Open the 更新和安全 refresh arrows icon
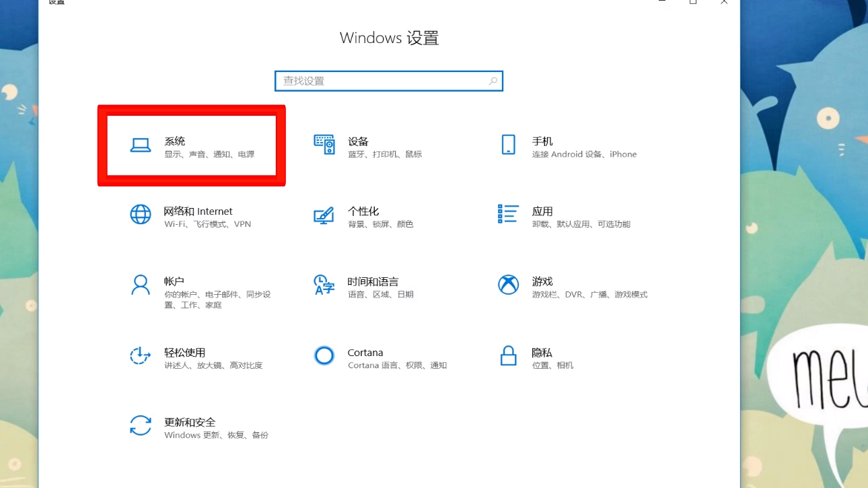 pos(141,425)
